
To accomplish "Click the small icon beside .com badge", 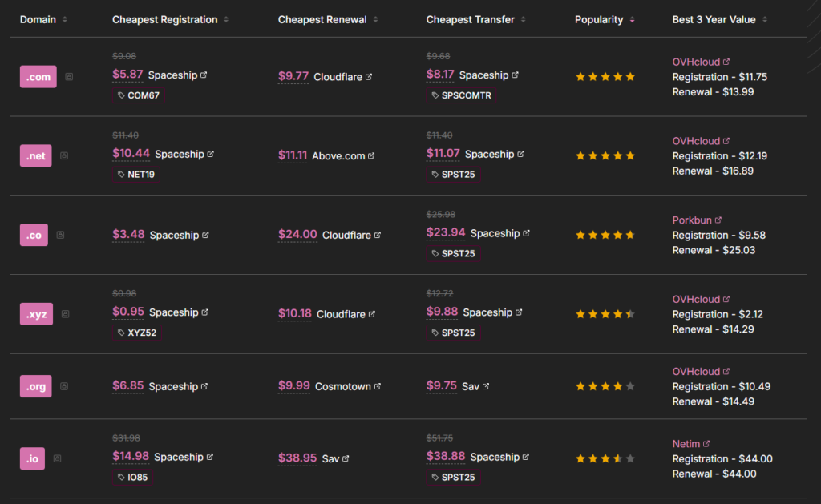I will pos(69,77).
